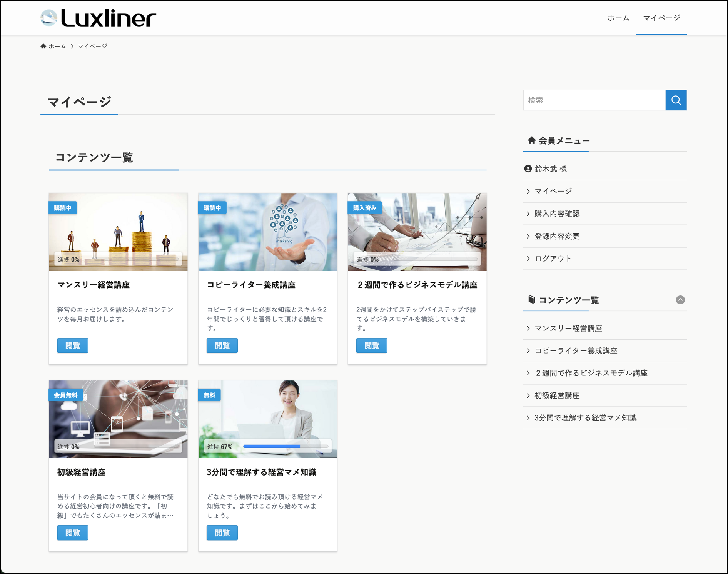Click the user avatar icon beside 鈴木武
Screen dimensions: 728x574
pyautogui.click(x=528, y=169)
